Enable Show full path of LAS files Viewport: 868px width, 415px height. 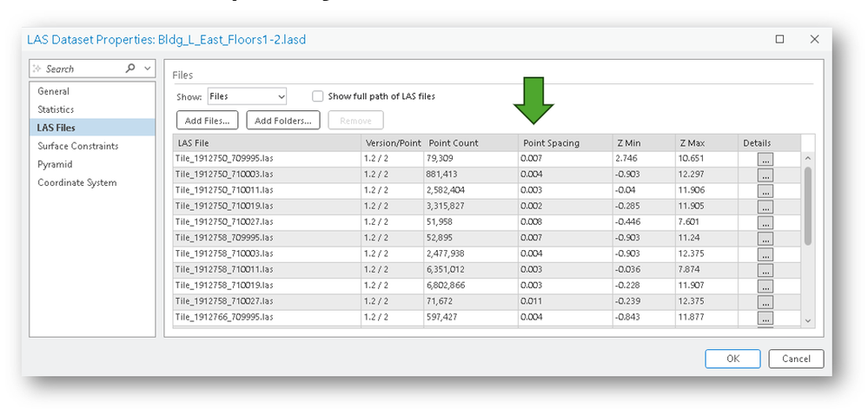tap(317, 96)
